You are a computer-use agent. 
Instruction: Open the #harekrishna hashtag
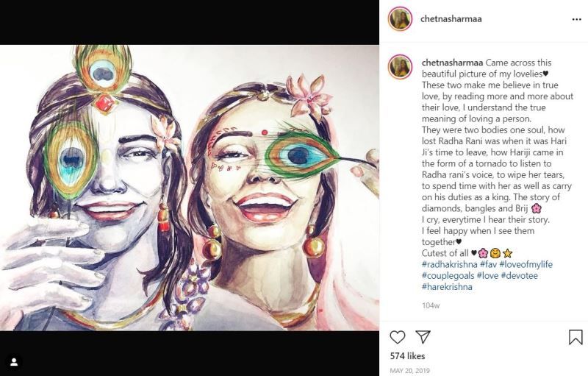[x=447, y=286]
